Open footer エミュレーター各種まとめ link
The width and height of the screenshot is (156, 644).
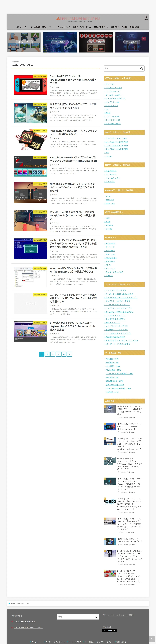(25, 621)
